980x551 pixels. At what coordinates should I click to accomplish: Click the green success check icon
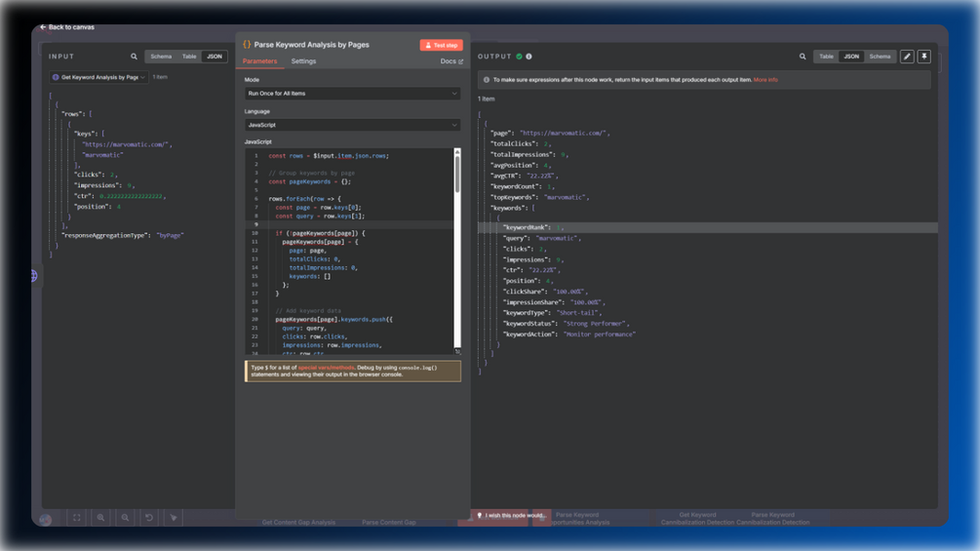coord(519,57)
